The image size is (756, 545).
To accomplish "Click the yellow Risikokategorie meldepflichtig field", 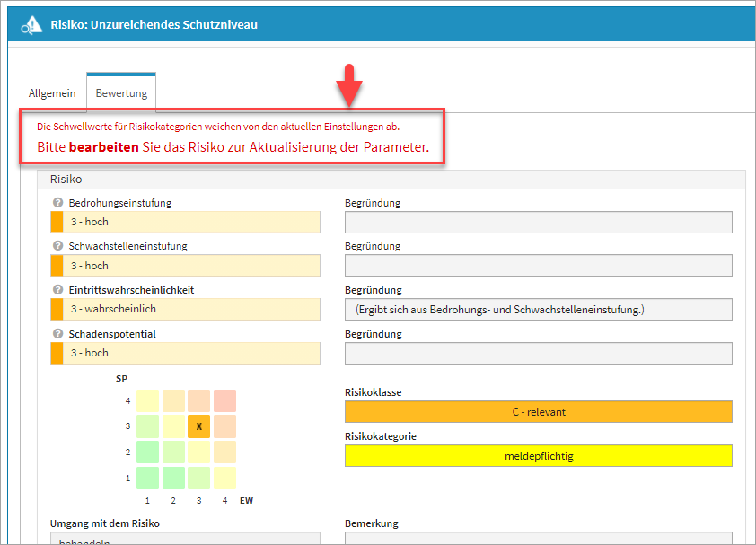I will coord(538,455).
